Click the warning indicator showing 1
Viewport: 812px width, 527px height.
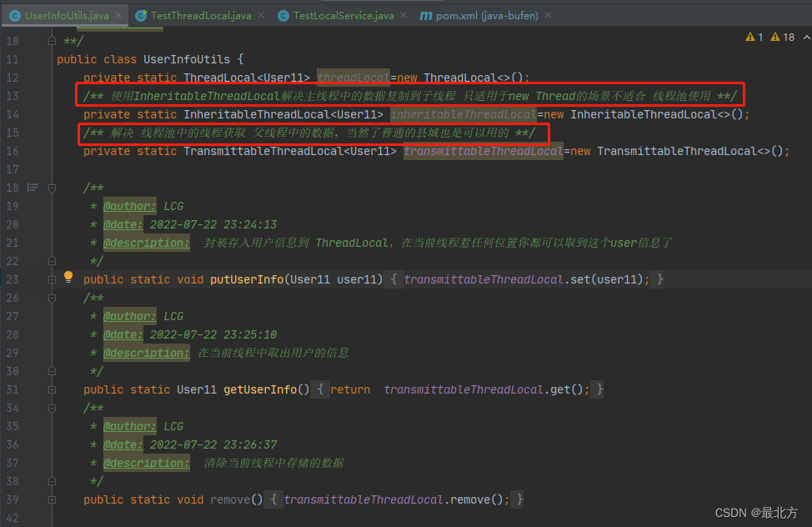[754, 37]
